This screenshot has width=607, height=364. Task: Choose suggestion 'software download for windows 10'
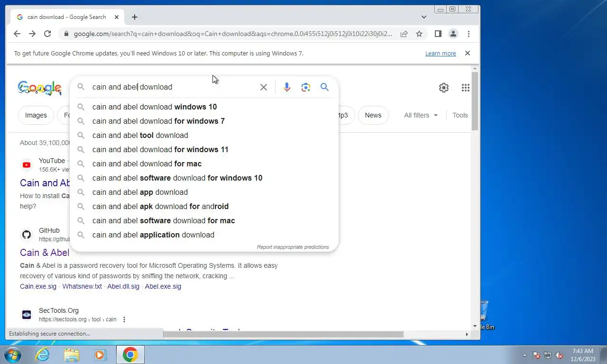pyautogui.click(x=204, y=178)
